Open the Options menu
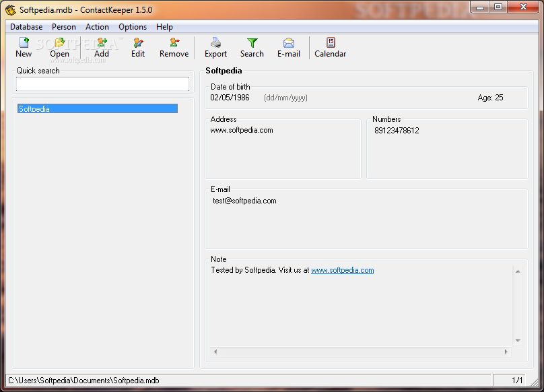 click(133, 27)
